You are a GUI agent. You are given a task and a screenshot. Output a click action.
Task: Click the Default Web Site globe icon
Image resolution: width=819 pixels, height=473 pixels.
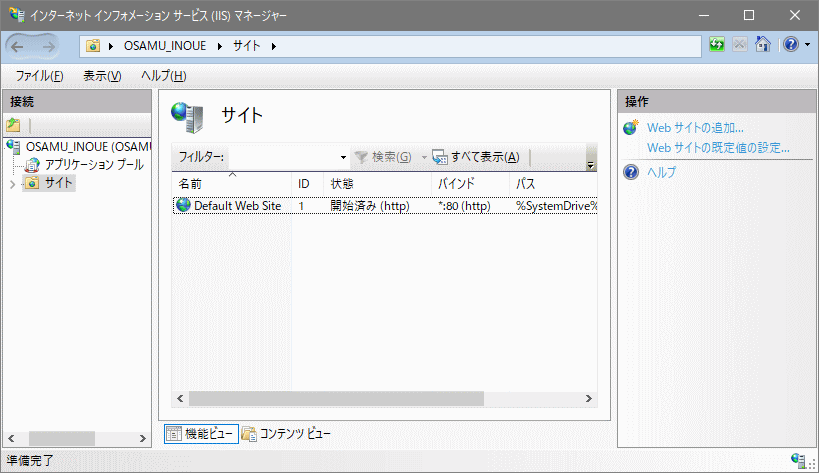point(183,205)
